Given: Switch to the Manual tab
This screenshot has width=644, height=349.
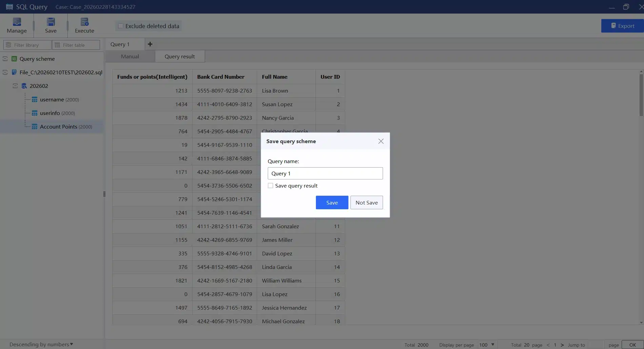Looking at the screenshot, I should tap(130, 56).
